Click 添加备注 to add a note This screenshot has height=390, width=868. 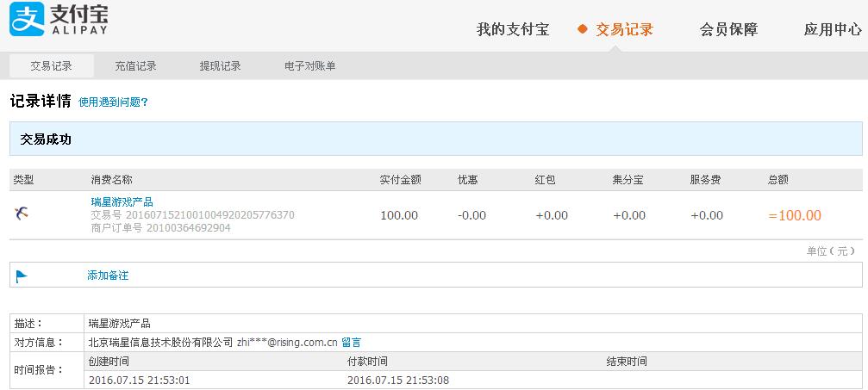[x=108, y=275]
